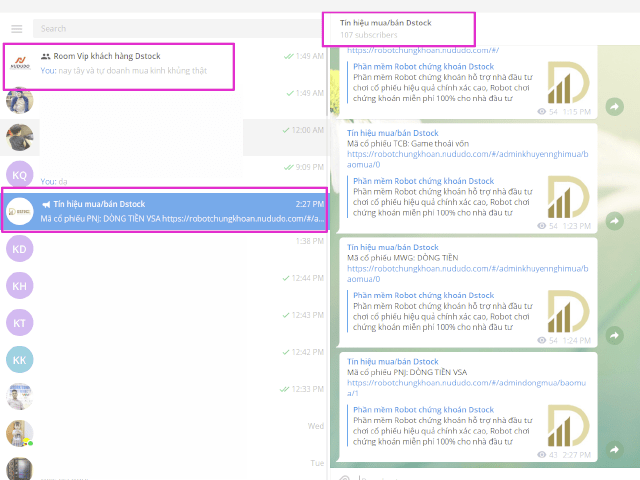The height and width of the screenshot is (480, 640).
Task: Open link preview title in MWG message
Action: click(x=423, y=295)
